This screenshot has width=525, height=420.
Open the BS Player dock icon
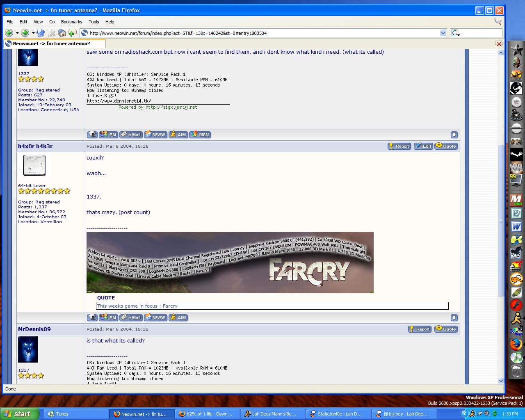click(516, 331)
